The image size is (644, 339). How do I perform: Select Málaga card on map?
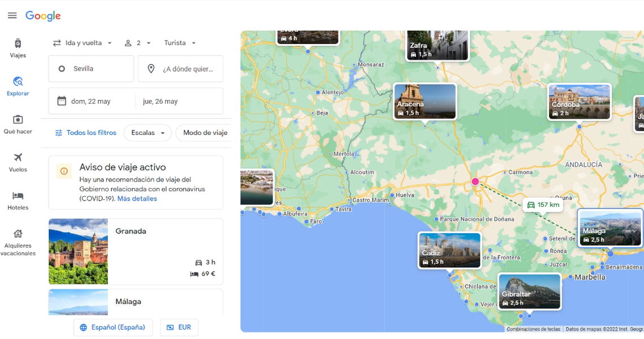(610, 228)
